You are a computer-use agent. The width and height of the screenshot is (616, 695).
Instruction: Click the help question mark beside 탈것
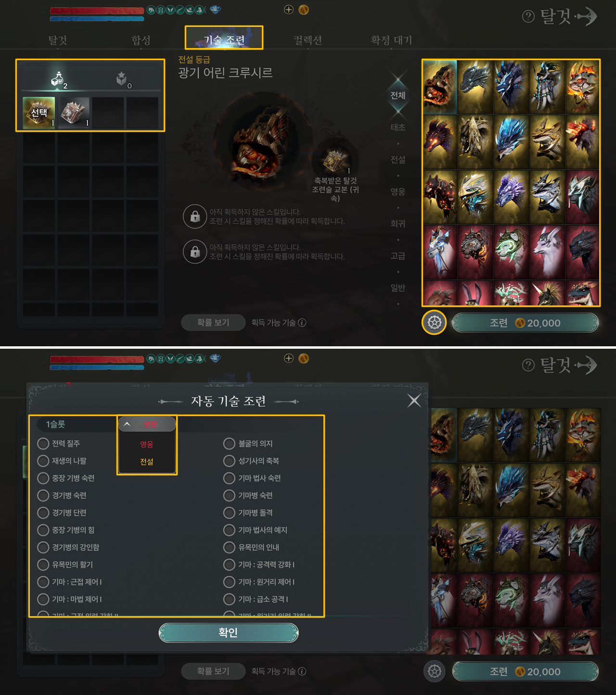point(528,17)
